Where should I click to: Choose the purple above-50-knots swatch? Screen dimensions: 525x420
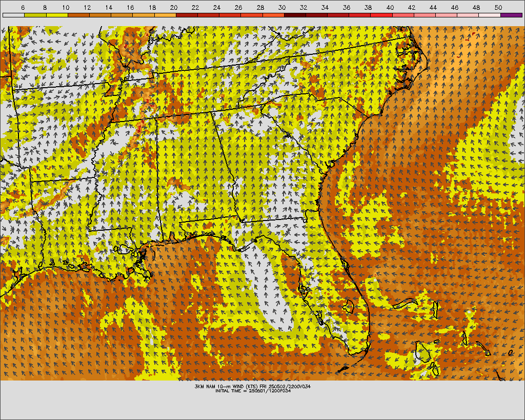pyautogui.click(x=511, y=15)
